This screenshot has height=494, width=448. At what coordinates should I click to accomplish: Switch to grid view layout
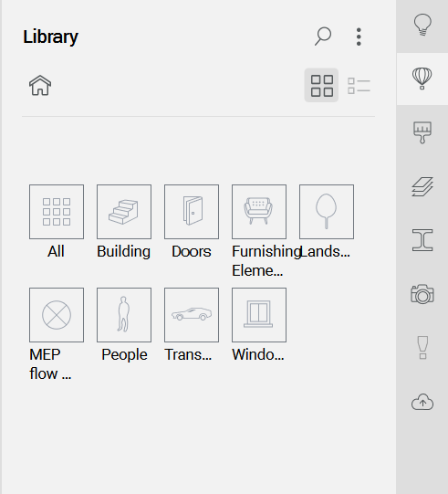pos(321,85)
